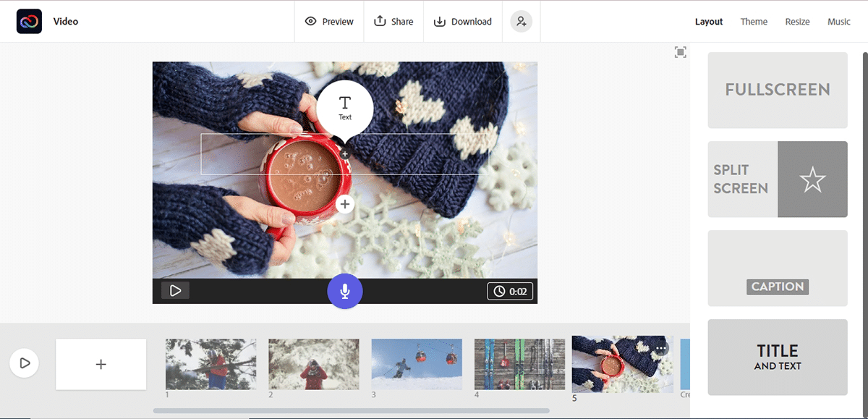Click the Adobe Creative Cloud Express logo
Screen dimensions: 868x419
pos(29,22)
